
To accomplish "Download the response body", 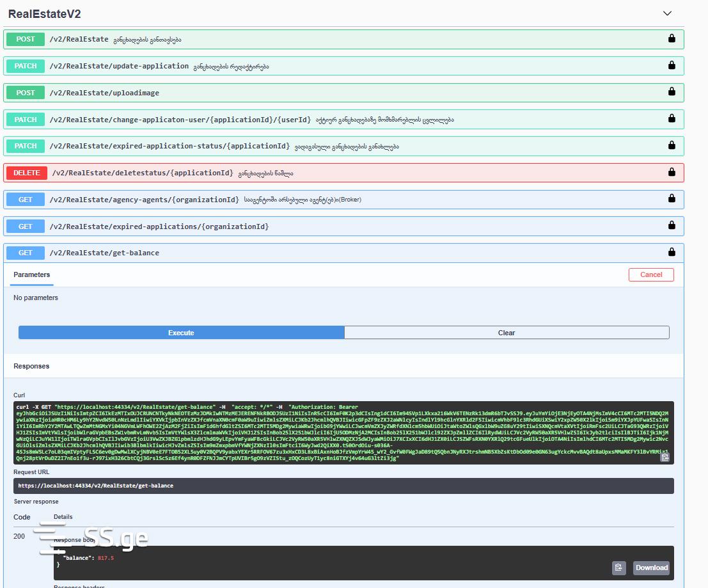I will (x=651, y=568).
